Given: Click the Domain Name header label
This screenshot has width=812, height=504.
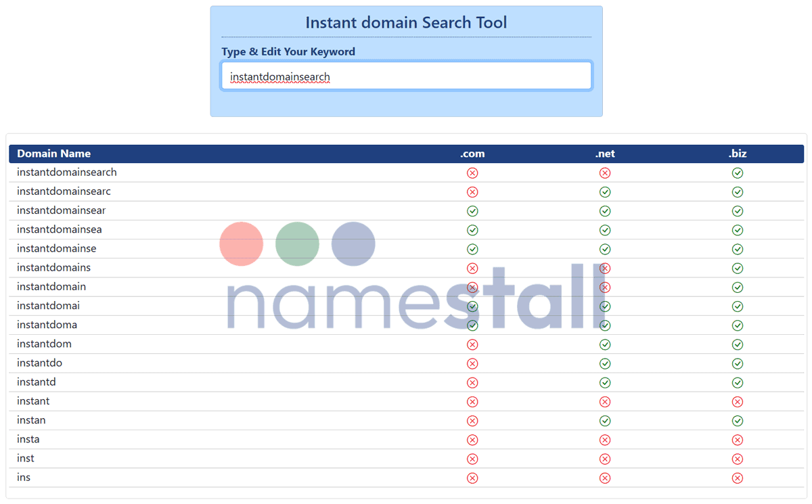Looking at the screenshot, I should pyautogui.click(x=53, y=154).
